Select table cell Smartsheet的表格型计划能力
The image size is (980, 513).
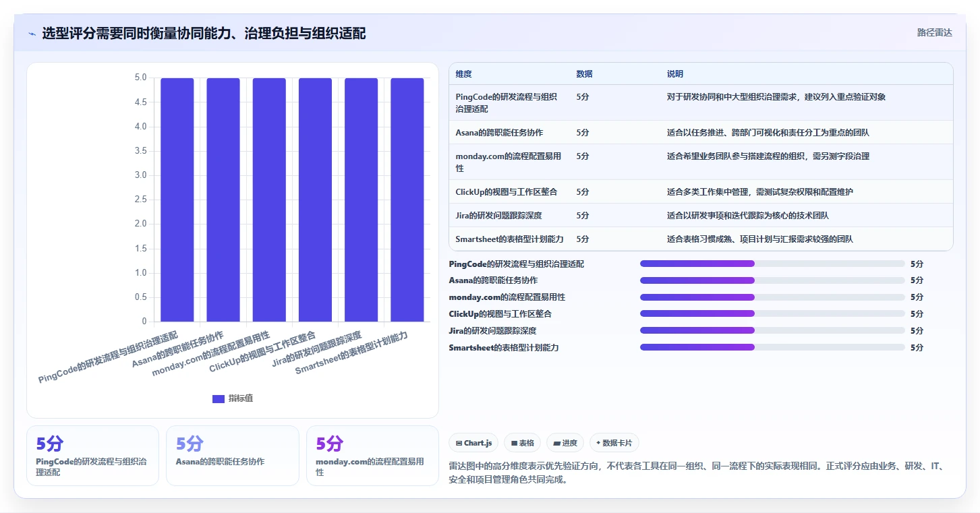point(509,239)
